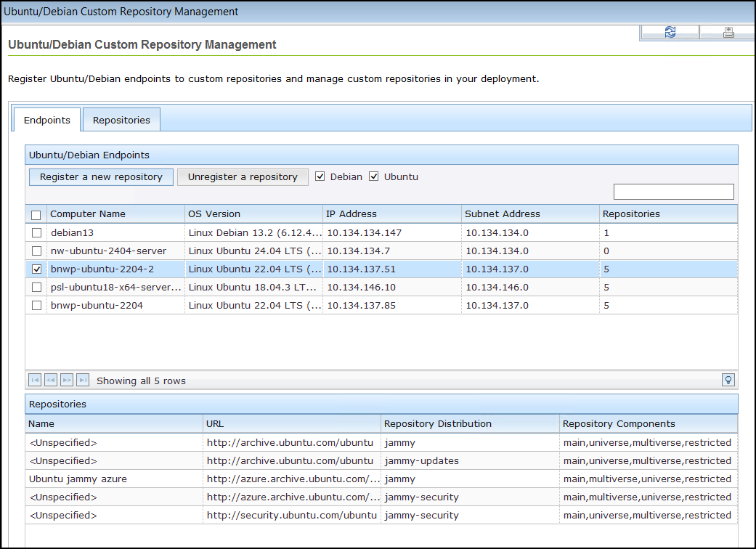Go to previous page of endpoints
This screenshot has height=549, width=756.
pos(51,381)
